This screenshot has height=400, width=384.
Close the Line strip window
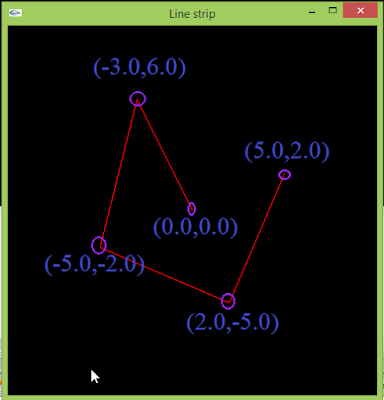pos(360,11)
